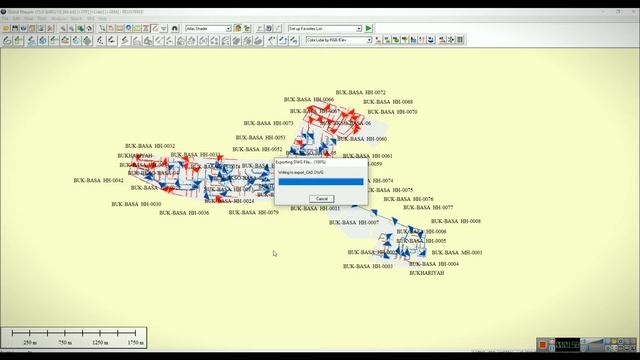Open the Tools menu

tap(42, 18)
